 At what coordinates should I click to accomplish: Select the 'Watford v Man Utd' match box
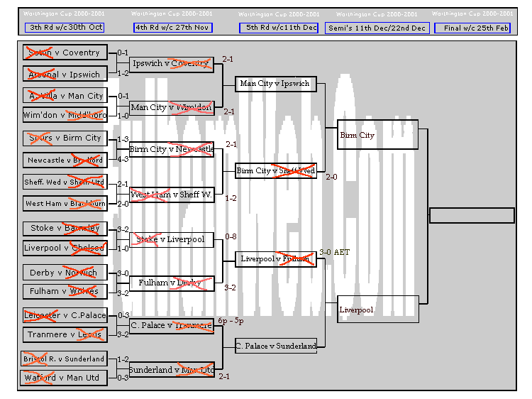click(x=64, y=378)
